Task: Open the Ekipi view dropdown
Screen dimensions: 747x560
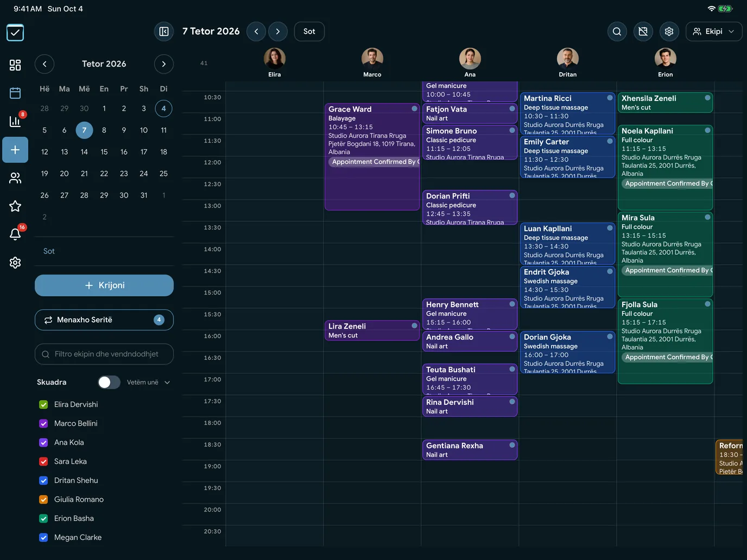Action: pyautogui.click(x=714, y=31)
